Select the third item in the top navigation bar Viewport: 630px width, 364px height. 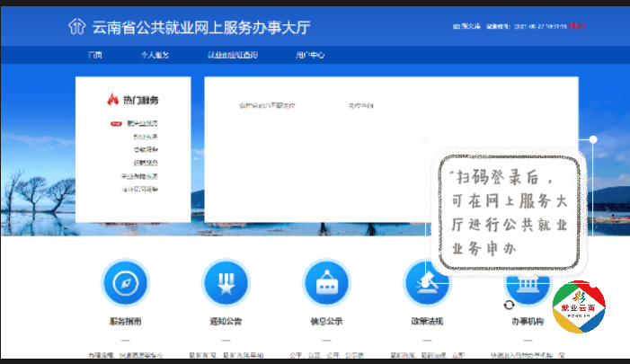click(x=233, y=56)
